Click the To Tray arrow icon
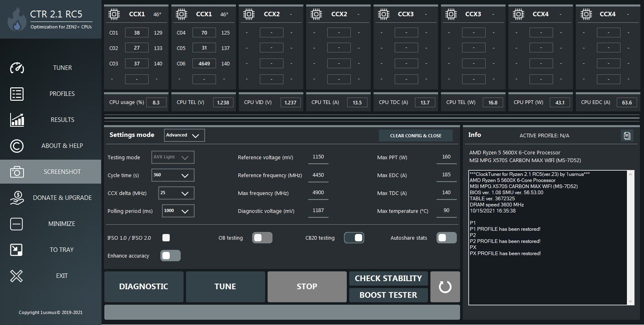 click(x=17, y=250)
